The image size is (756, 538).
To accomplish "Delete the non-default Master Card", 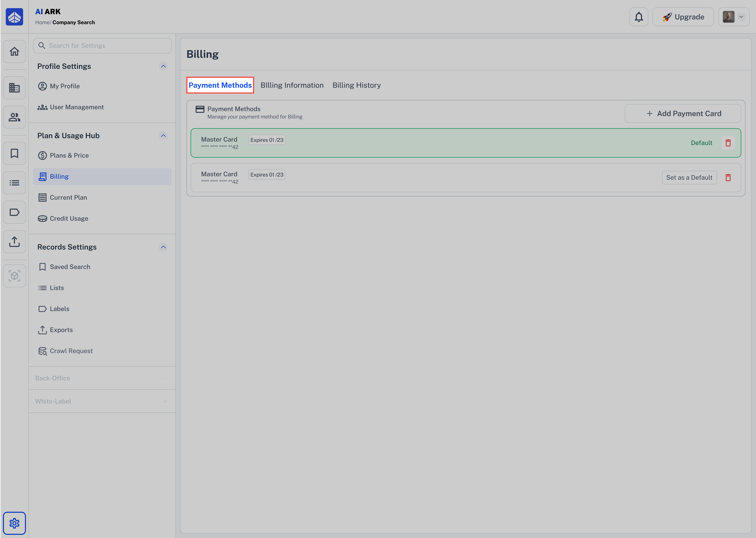I will [x=728, y=178].
